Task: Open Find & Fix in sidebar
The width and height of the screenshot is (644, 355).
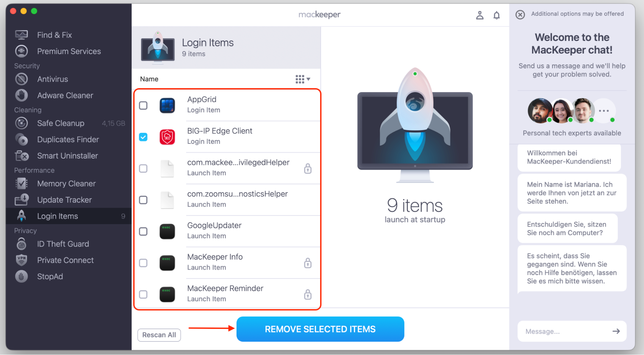Action: click(x=54, y=35)
